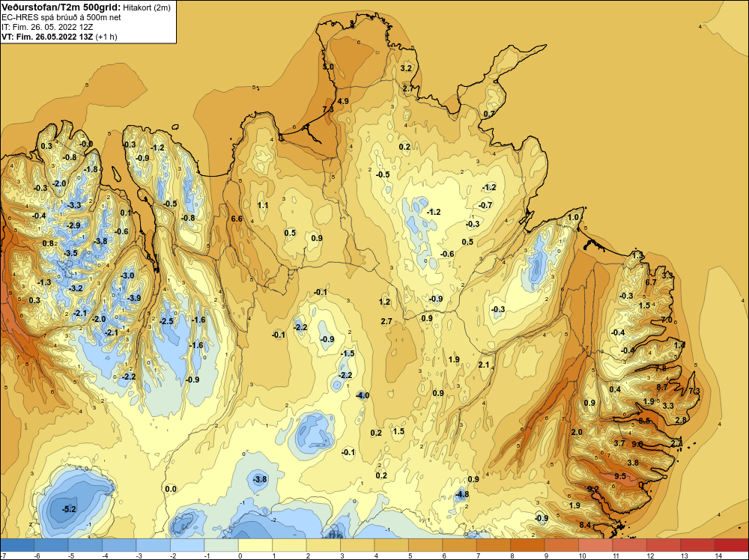This screenshot has height=560, width=749.
Task: Pick the orange legend segment between 7 and 8
Action: click(494, 545)
